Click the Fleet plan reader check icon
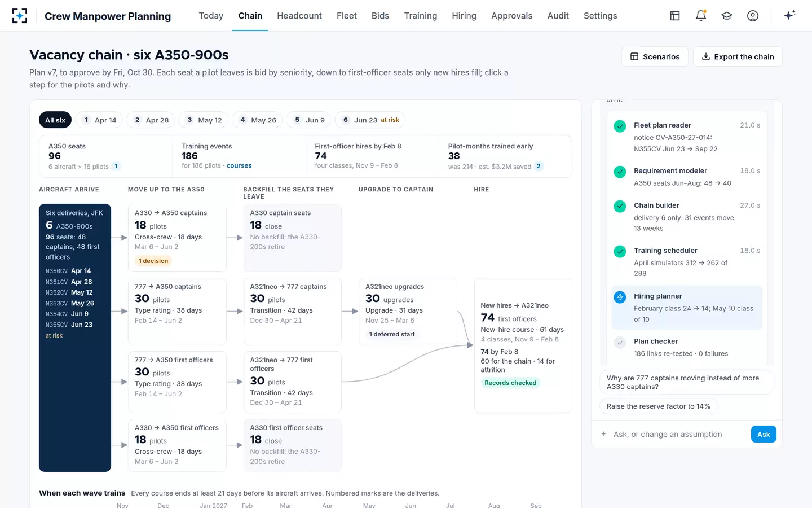Viewport: 812px width, 508px height. [x=620, y=126]
